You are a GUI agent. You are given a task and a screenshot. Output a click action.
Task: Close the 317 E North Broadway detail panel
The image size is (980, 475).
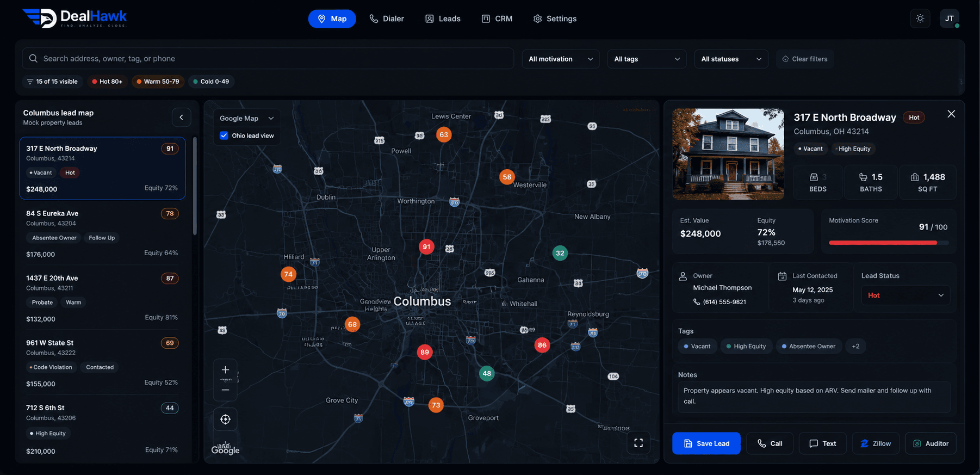pos(951,114)
